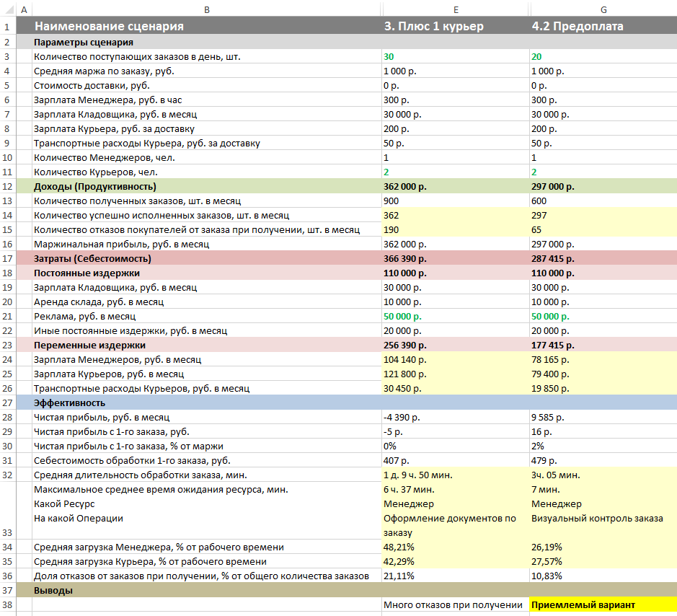Click label 'Средняя маржа по заказу, руб.'
The width and height of the screenshot is (677, 616).
pos(104,71)
